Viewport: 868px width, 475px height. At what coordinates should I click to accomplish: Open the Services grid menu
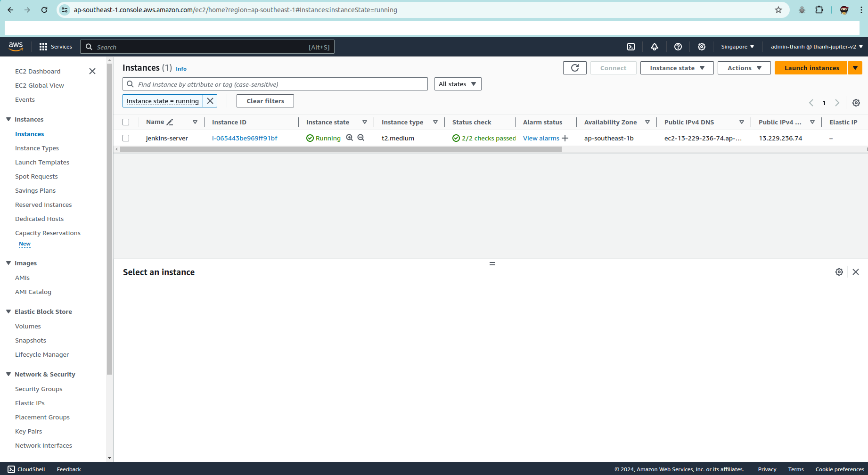click(x=56, y=47)
